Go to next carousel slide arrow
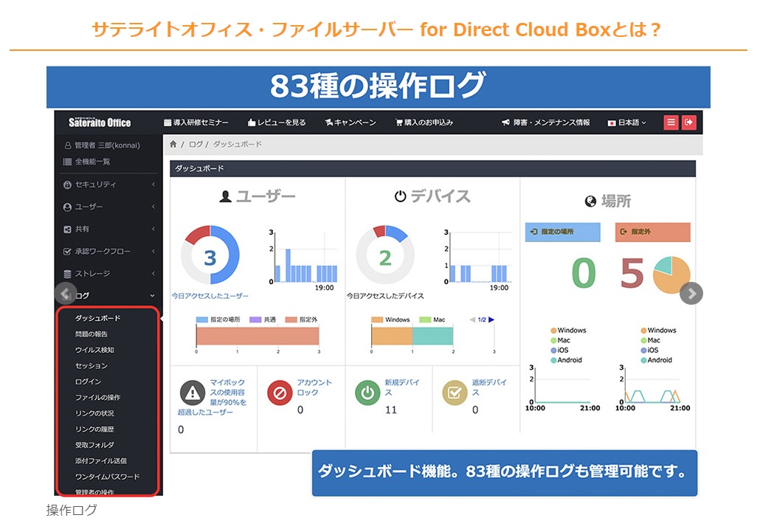This screenshot has width=774, height=532. click(691, 293)
